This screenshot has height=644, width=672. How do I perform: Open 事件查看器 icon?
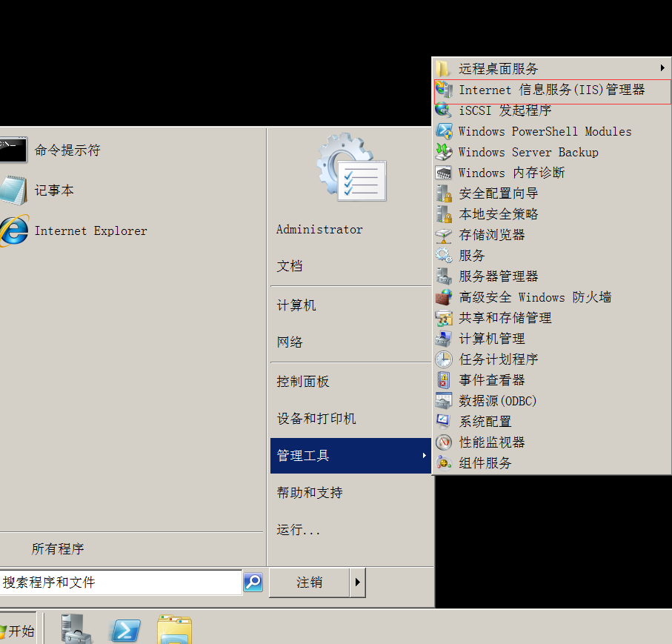[x=444, y=380]
